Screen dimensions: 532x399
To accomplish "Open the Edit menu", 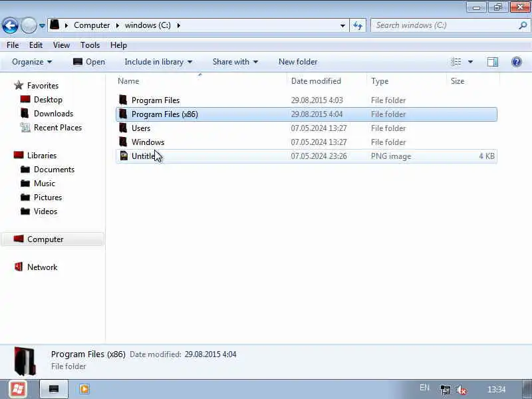I will pos(36,45).
